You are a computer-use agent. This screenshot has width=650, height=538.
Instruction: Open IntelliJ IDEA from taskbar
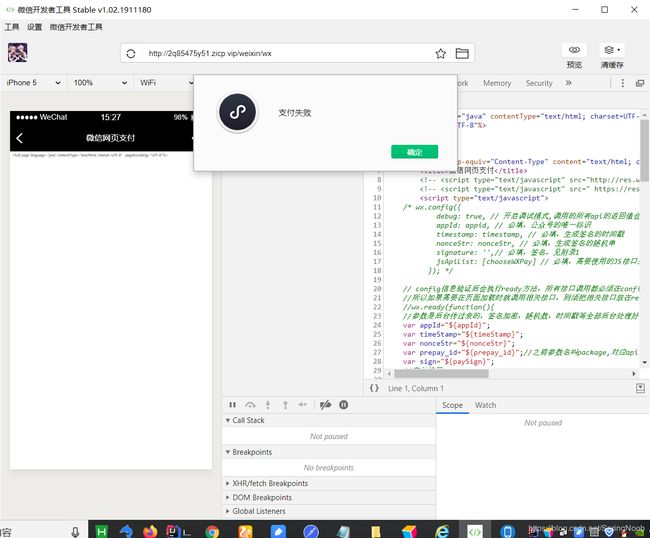coord(173,531)
